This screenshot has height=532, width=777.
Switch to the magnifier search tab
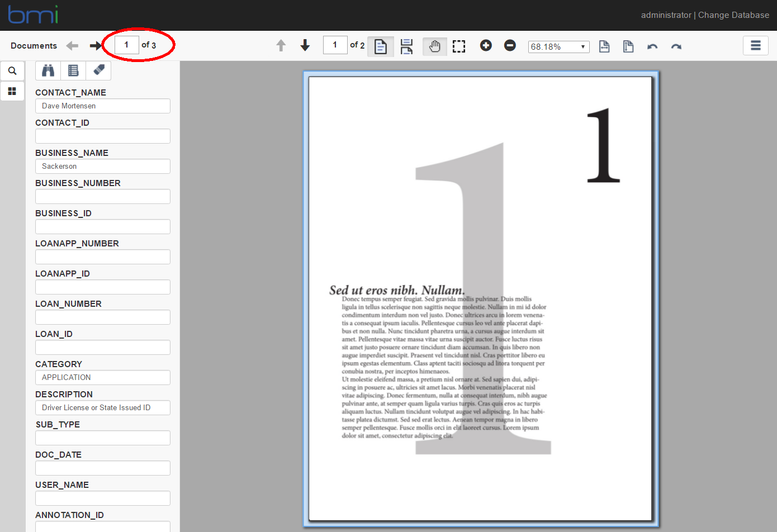[x=12, y=71]
